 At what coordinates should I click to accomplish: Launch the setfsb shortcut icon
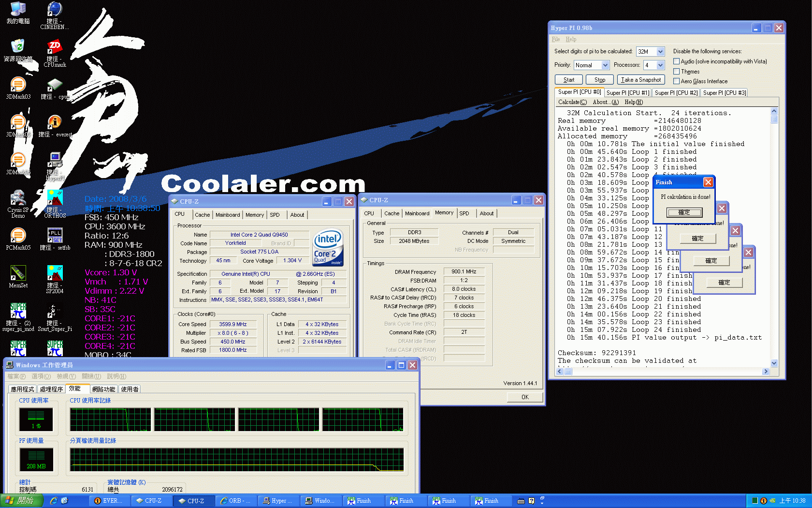pyautogui.click(x=55, y=239)
